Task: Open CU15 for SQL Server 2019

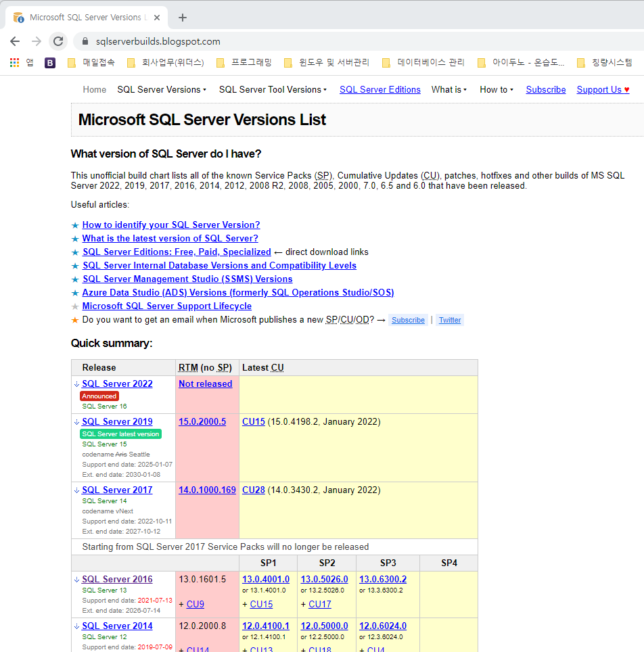Action: (x=254, y=421)
